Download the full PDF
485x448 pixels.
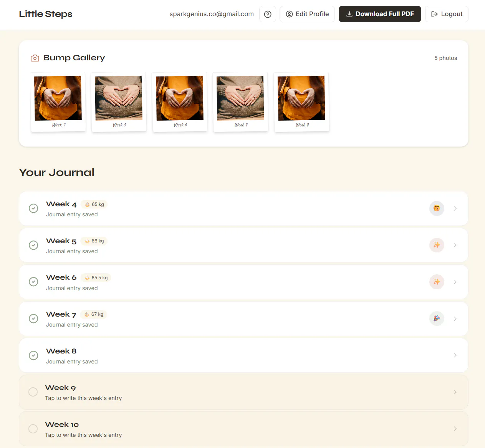(380, 14)
